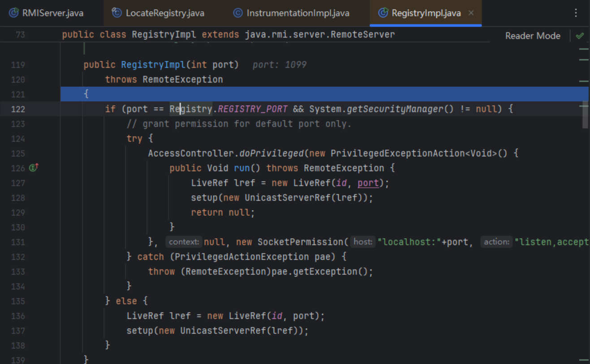
Task: Click the LocateRegistry.java class icon
Action: coord(117,13)
